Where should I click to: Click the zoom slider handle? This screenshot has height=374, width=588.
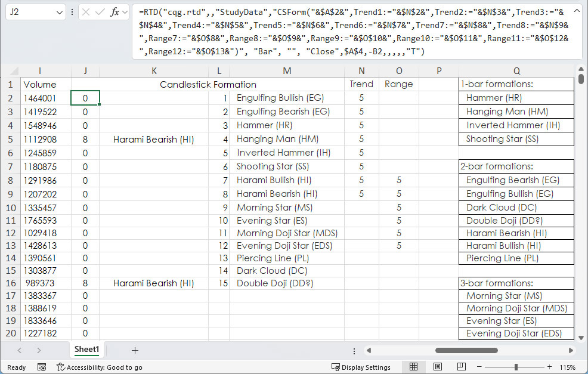(516, 367)
